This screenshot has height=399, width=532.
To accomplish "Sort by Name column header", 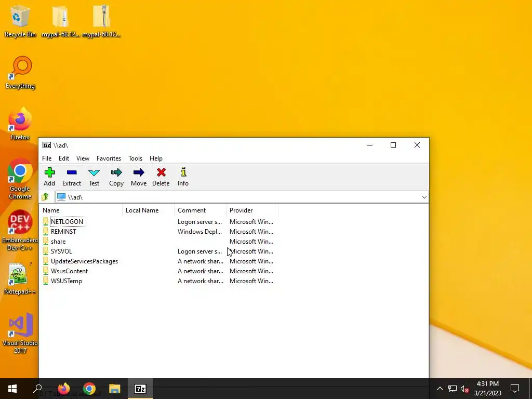I will (x=82, y=210).
